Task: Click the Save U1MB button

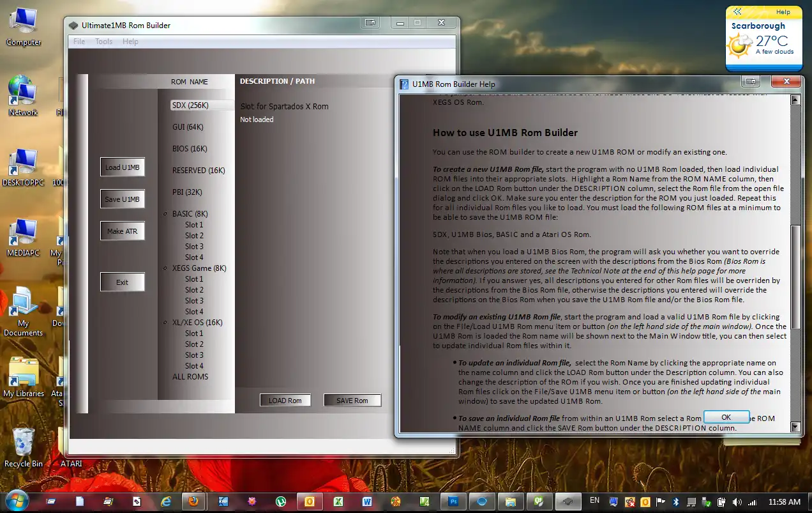Action: pos(123,199)
